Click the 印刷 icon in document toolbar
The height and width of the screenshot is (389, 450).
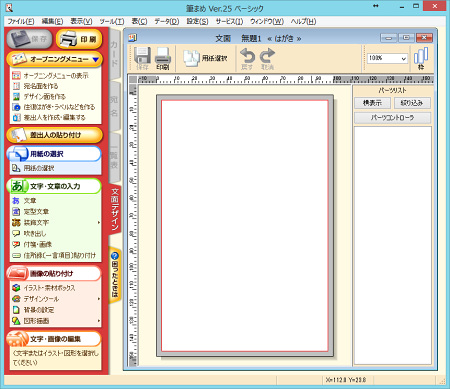[x=163, y=58]
